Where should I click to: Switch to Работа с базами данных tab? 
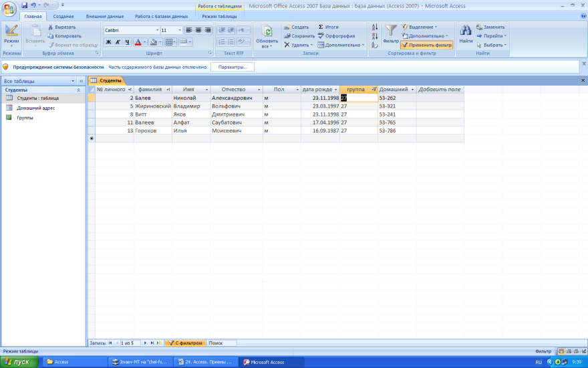point(162,17)
